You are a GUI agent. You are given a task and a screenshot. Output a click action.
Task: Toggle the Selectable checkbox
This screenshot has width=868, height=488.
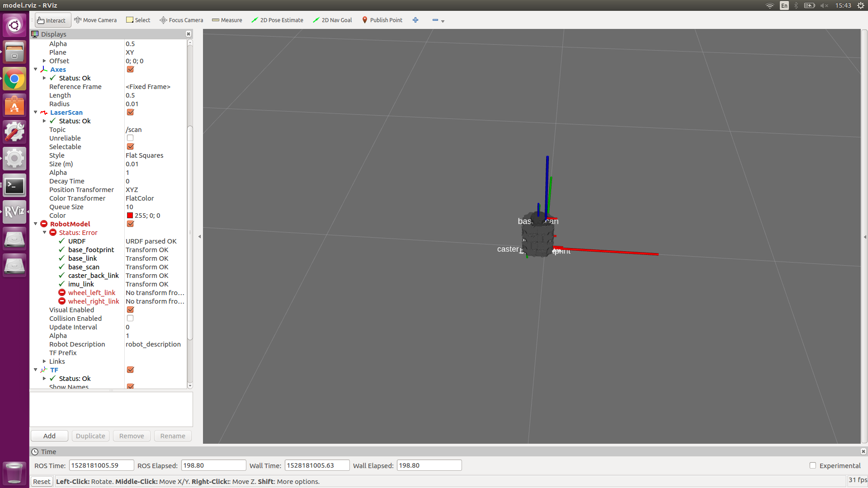tap(130, 147)
